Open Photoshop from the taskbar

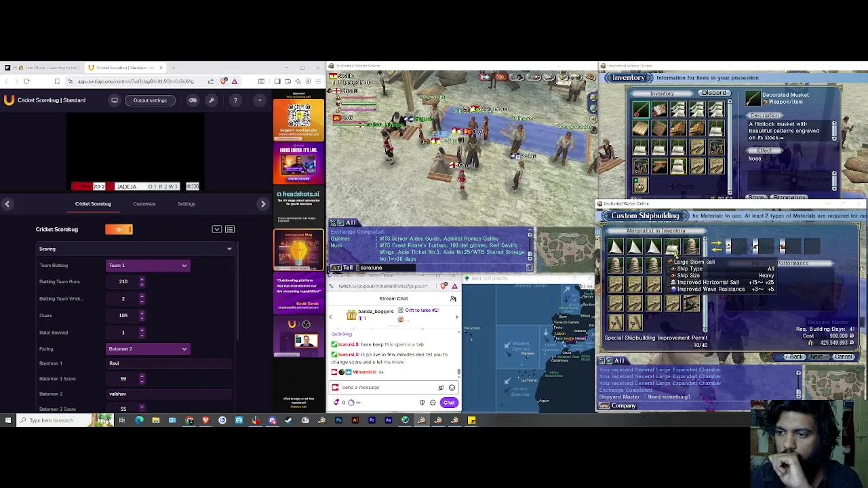point(338,420)
